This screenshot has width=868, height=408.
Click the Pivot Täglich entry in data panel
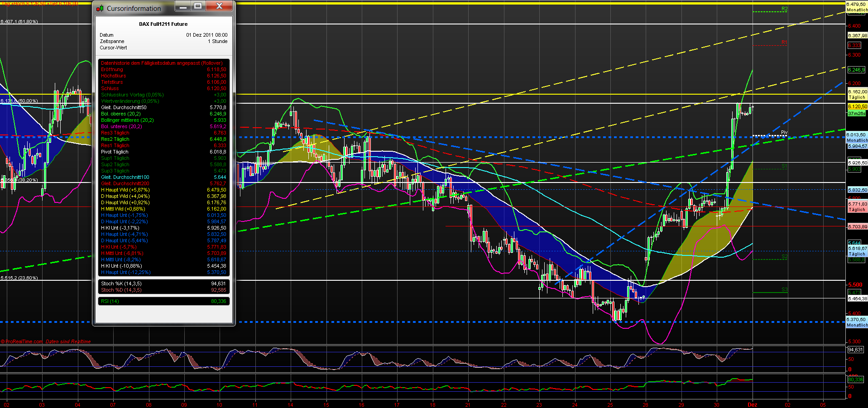115,152
